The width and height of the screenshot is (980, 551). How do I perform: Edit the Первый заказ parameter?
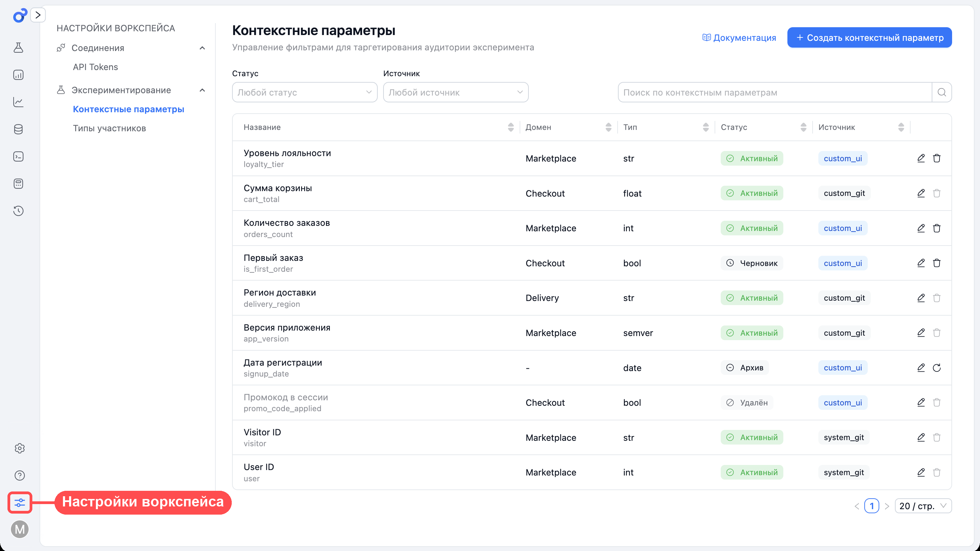click(921, 263)
